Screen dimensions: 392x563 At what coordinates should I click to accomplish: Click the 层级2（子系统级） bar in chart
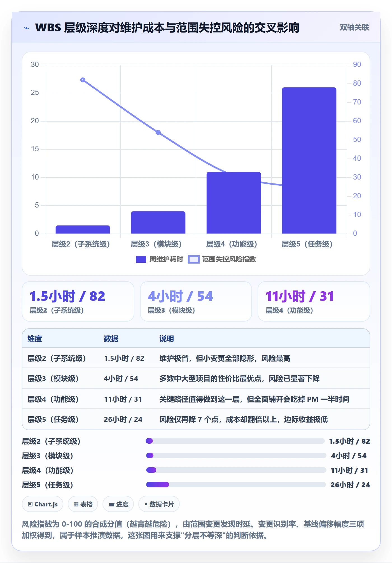(83, 229)
